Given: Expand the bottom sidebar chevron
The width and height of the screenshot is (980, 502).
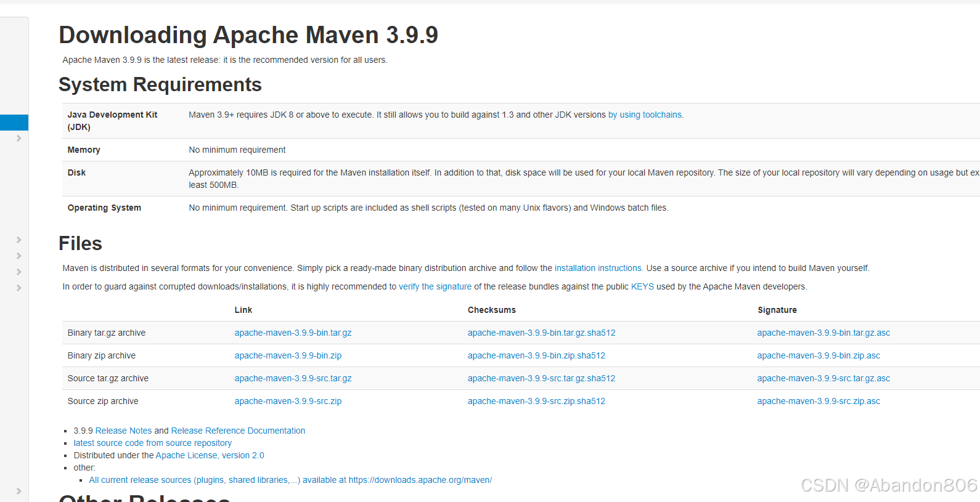Looking at the screenshot, I should point(18,491).
